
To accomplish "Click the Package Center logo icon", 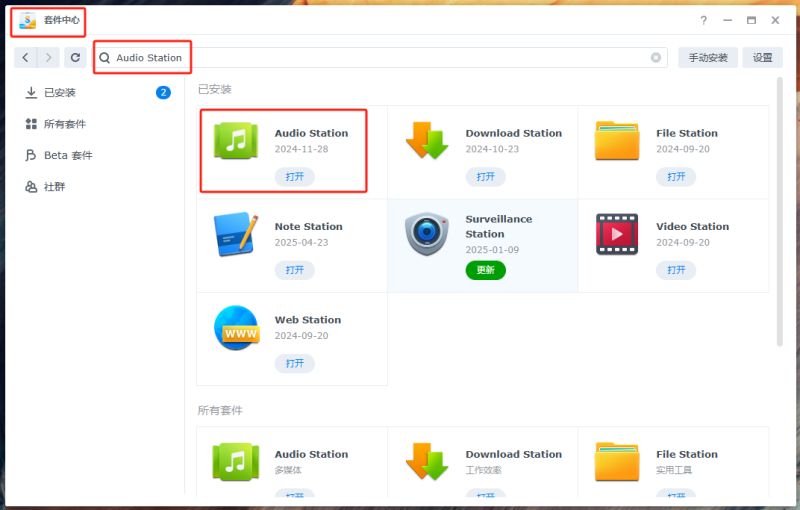I will click(28, 20).
